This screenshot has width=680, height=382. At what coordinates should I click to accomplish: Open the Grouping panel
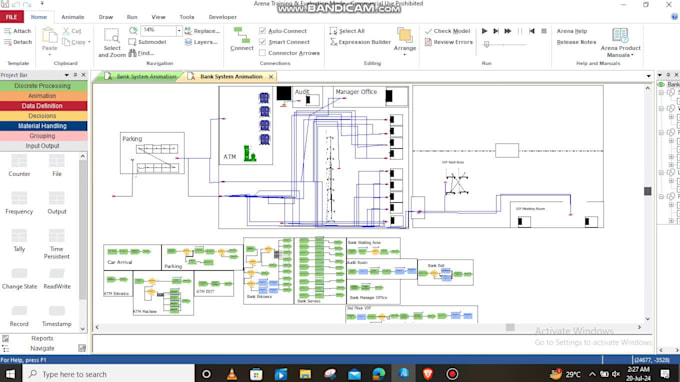(43, 136)
